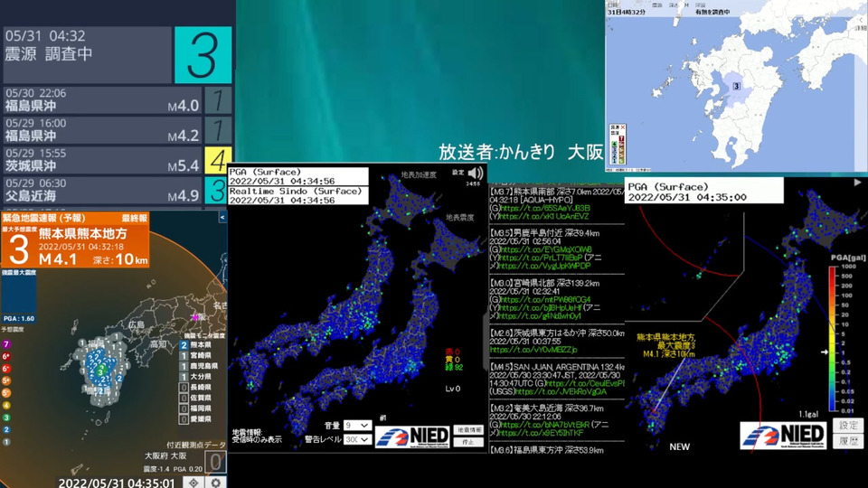Open the t.co/xKIUcAnEVZ link
Viewport: 868px width, 488px height.
pos(544,216)
